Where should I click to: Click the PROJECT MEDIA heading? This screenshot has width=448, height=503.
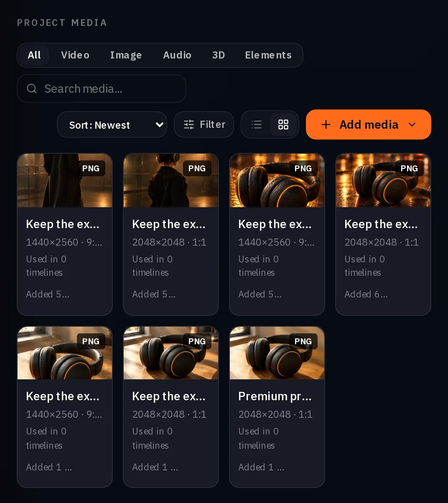point(62,23)
